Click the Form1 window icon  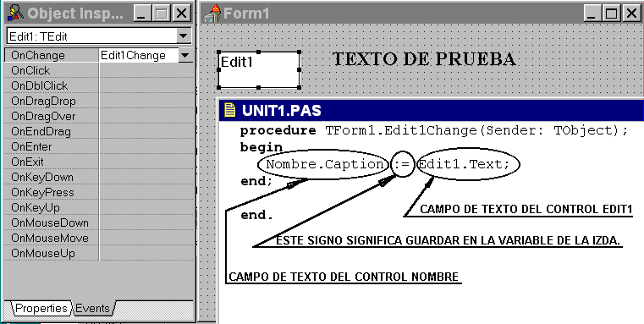[x=212, y=14]
